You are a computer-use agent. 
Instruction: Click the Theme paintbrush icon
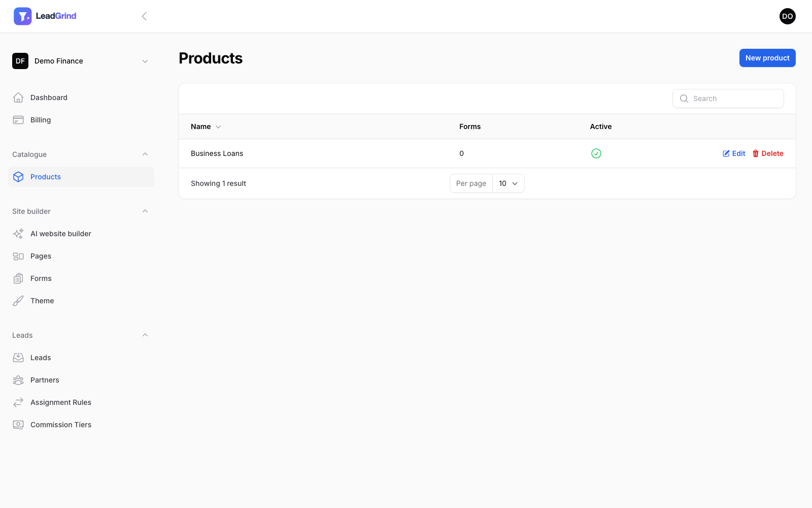pos(18,301)
